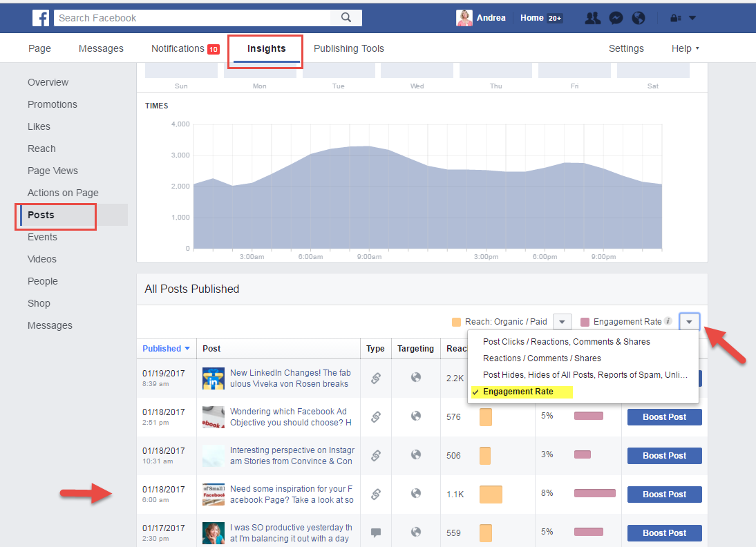Open page Settings
This screenshot has height=547, width=756.
tap(626, 48)
